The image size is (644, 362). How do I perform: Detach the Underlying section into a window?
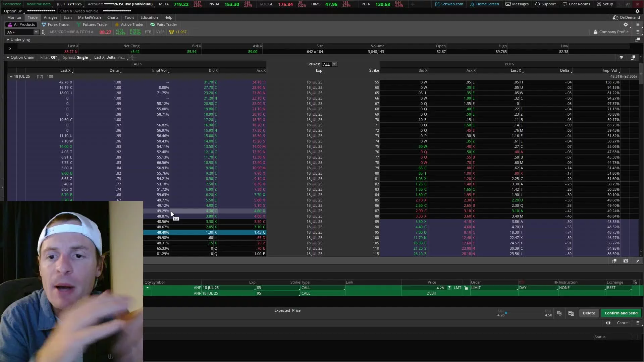click(x=638, y=40)
